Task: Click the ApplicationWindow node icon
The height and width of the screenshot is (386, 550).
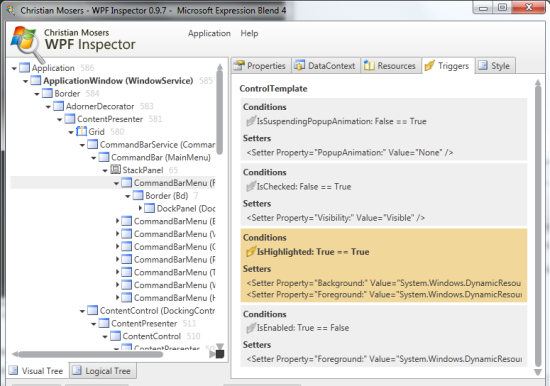Action: (x=36, y=80)
